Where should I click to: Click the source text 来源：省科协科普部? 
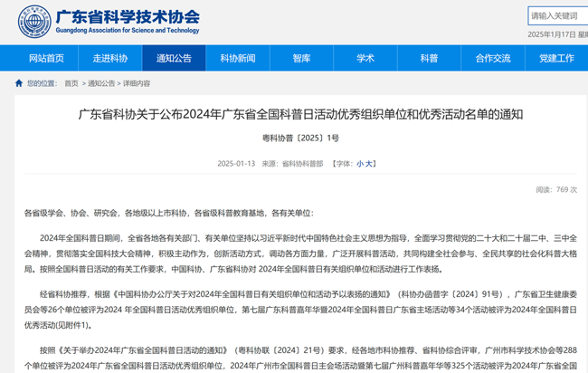pyautogui.click(x=292, y=164)
